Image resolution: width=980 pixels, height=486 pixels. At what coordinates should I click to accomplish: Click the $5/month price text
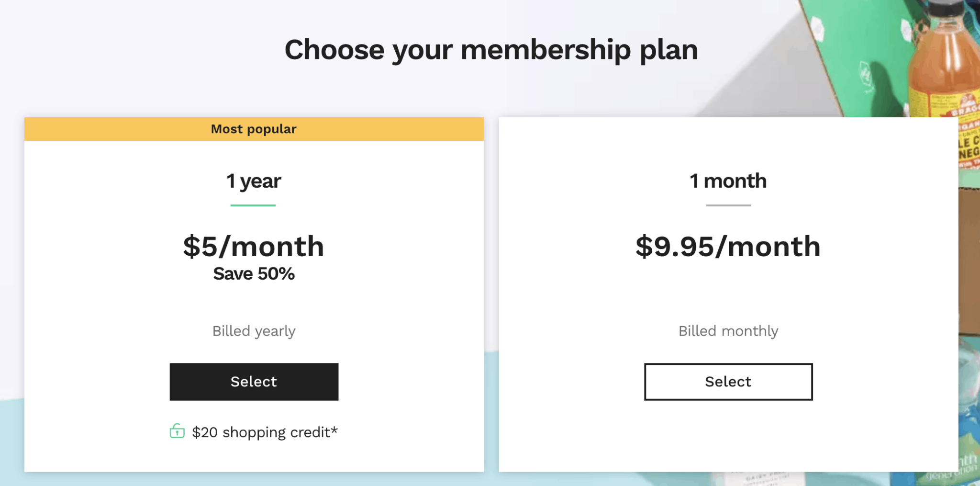click(254, 246)
